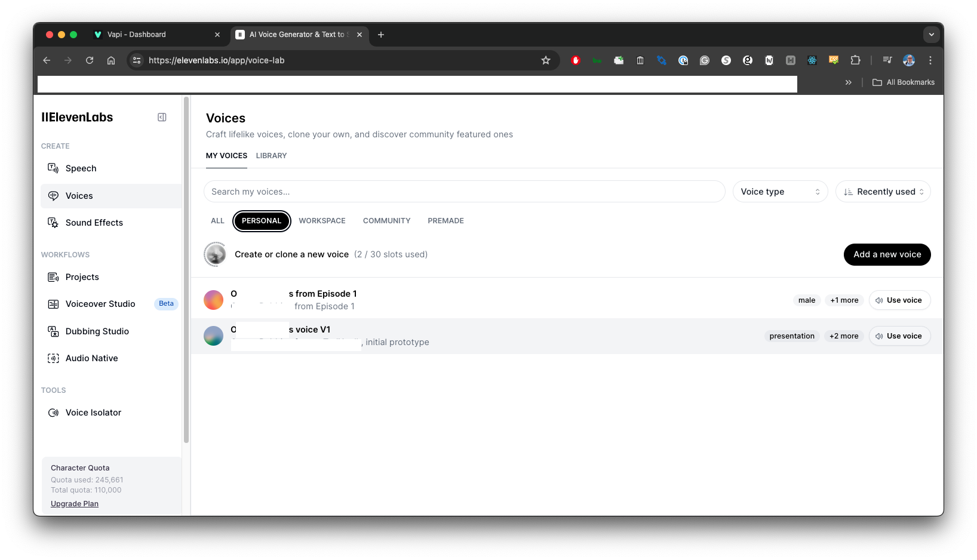Click the sidebar scrollbar
The width and height of the screenshot is (977, 560).
(x=186, y=270)
